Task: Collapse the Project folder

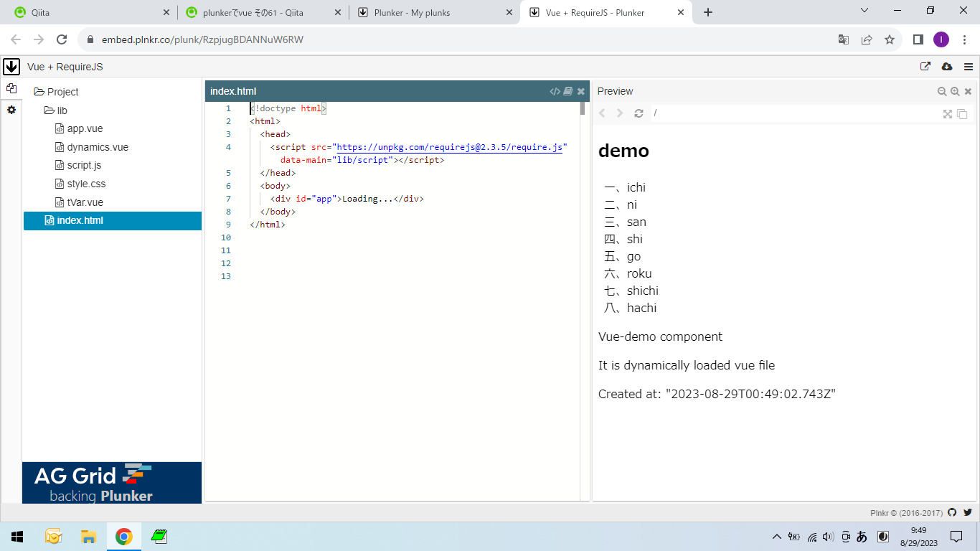Action: click(56, 92)
